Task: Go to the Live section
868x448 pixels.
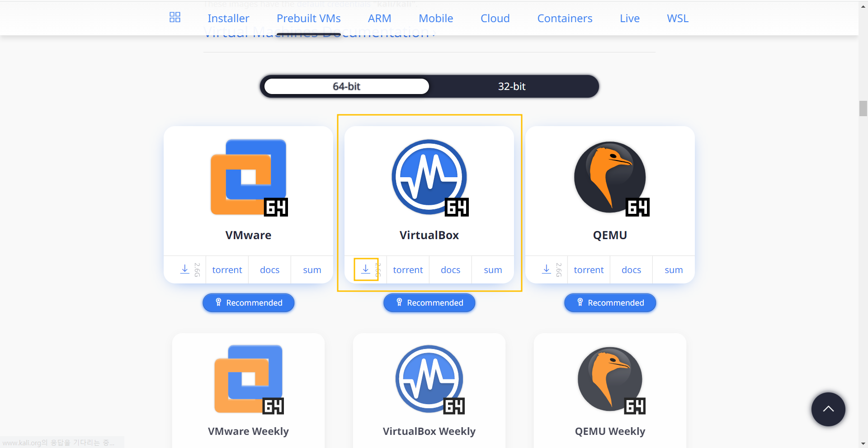Action: coord(630,19)
